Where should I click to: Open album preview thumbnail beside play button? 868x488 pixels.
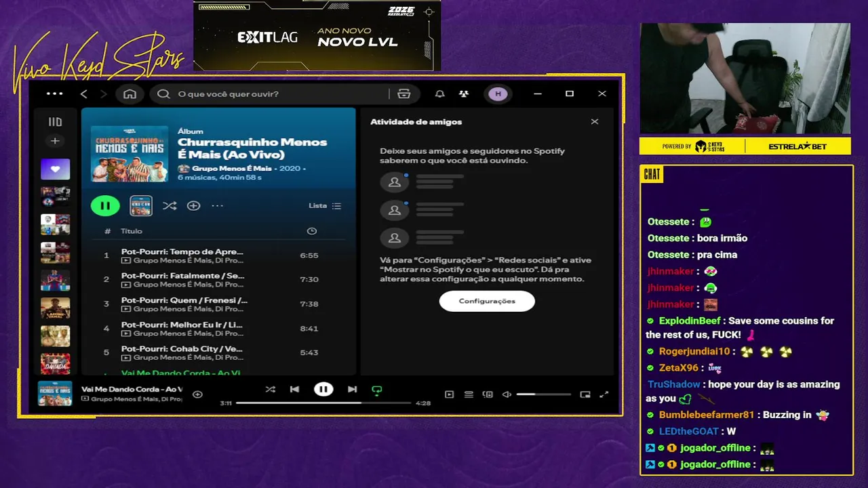tap(141, 205)
